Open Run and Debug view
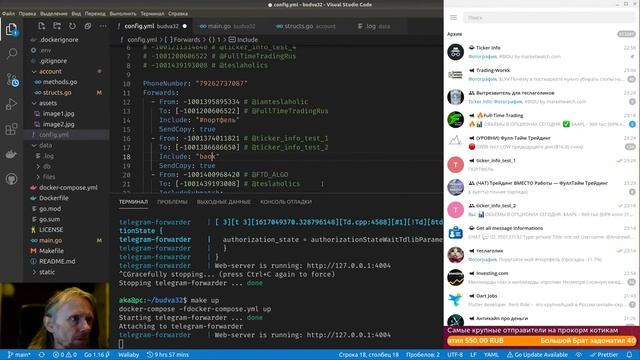This screenshot has height=360, width=640. pyautogui.click(x=11, y=104)
